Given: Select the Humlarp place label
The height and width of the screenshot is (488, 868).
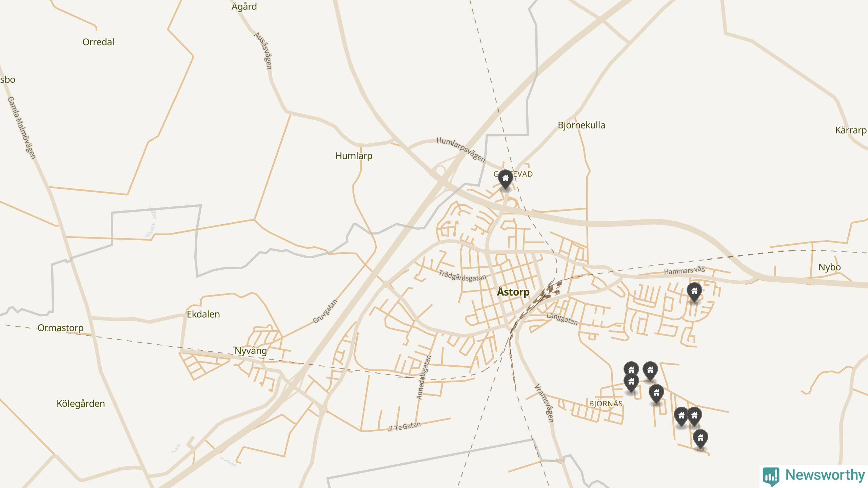Looking at the screenshot, I should [354, 156].
